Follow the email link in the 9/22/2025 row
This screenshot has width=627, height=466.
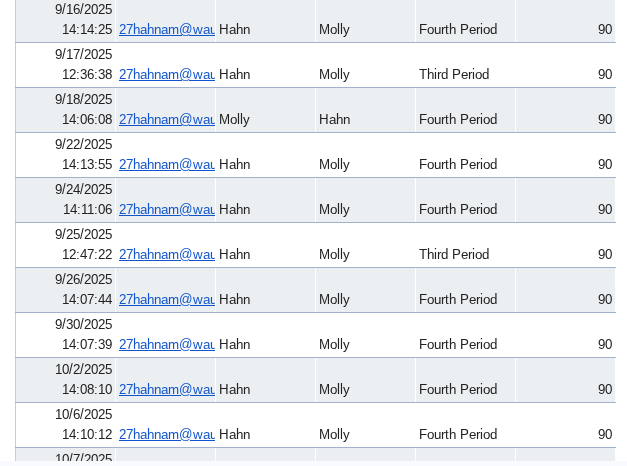coord(166,165)
